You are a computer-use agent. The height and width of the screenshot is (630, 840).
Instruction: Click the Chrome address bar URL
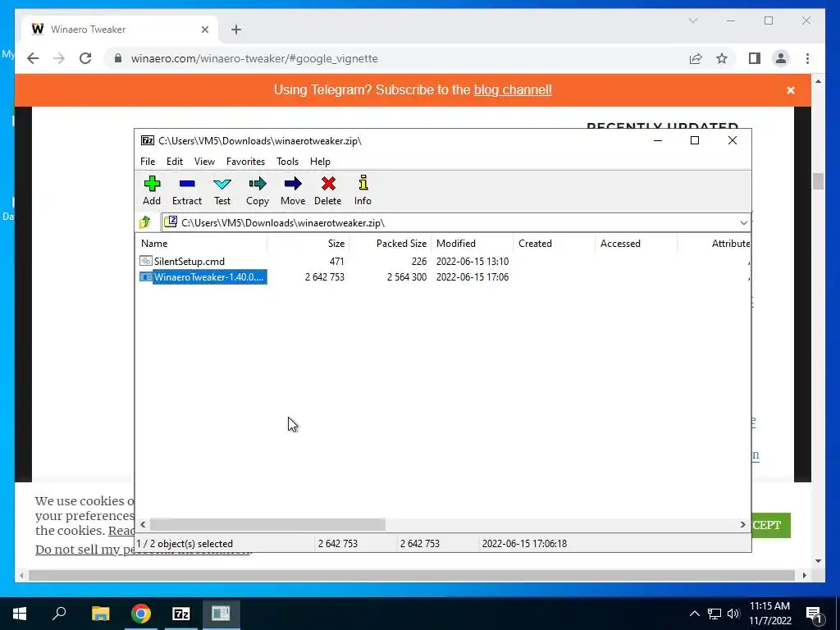tap(254, 58)
